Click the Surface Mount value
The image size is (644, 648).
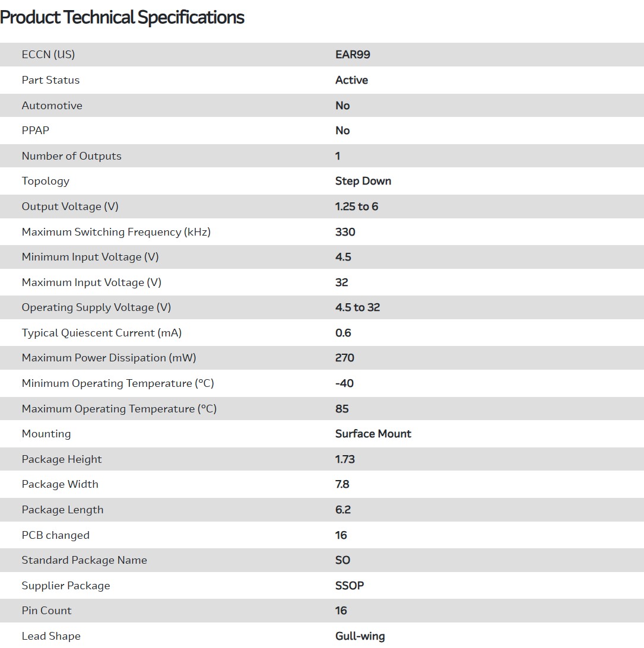coord(373,434)
